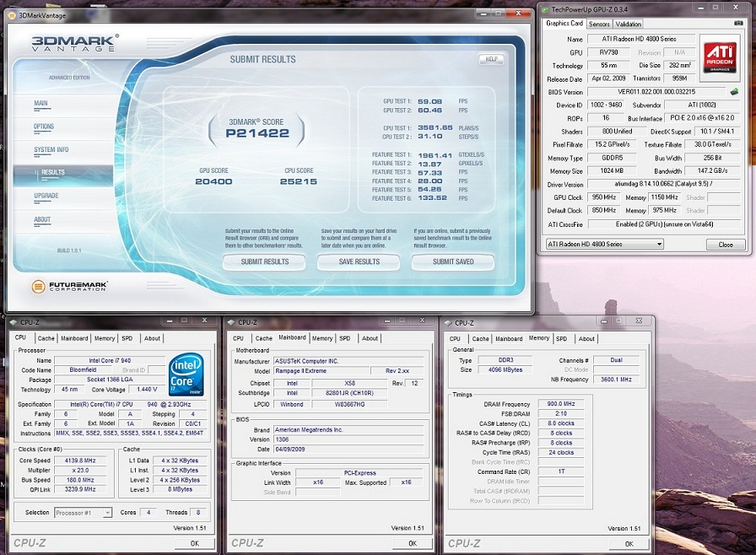The height and width of the screenshot is (555, 756).
Task: Open CPU tab in middle CPU-Z window
Action: (x=238, y=338)
